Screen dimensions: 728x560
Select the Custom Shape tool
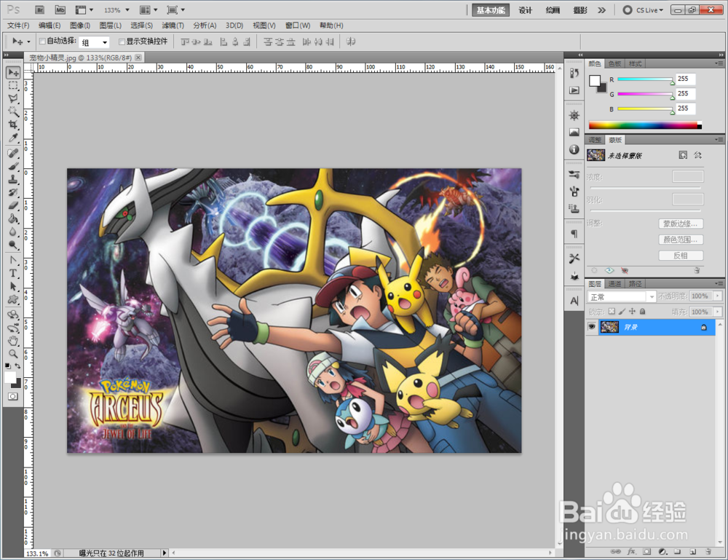(13, 299)
